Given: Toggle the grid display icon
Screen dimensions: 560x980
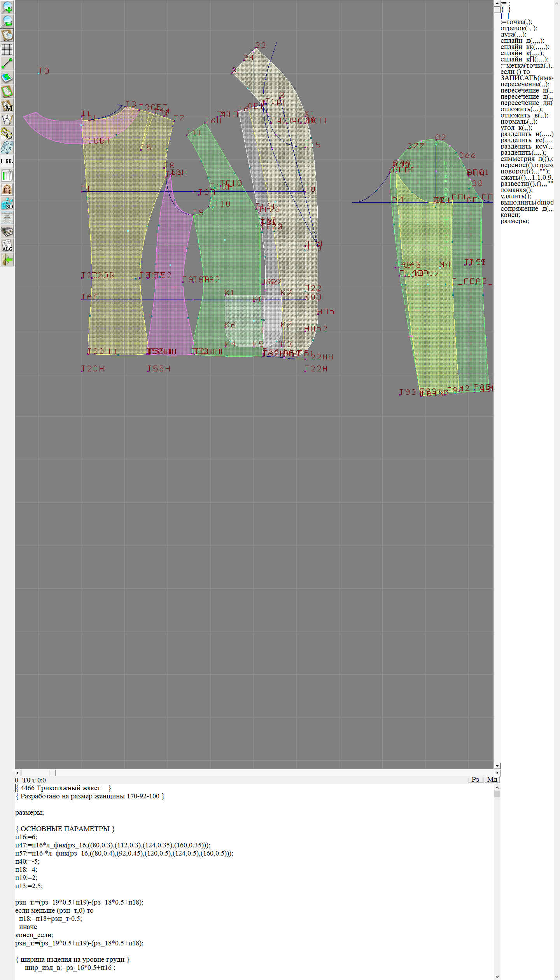Looking at the screenshot, I should point(7,49).
